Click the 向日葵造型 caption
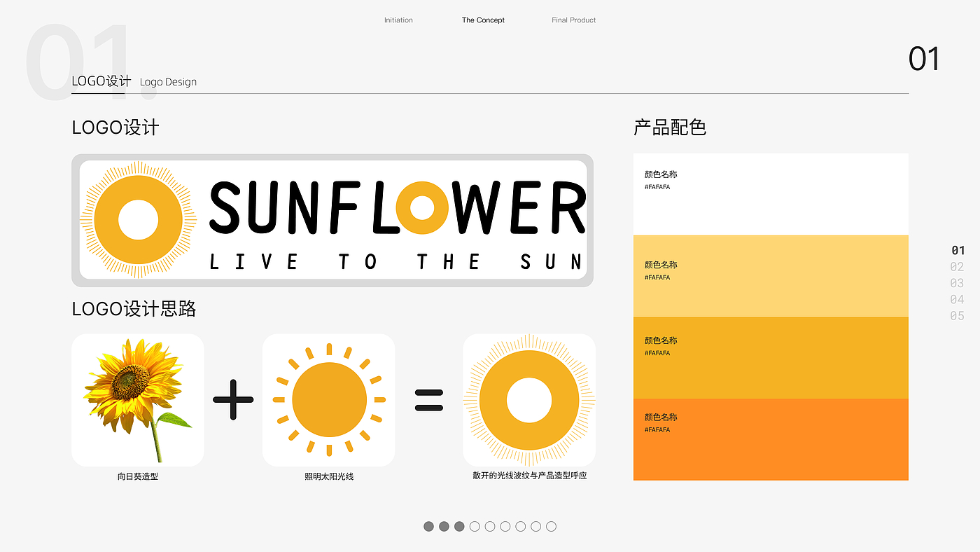Image resolution: width=980 pixels, height=552 pixels. [138, 477]
